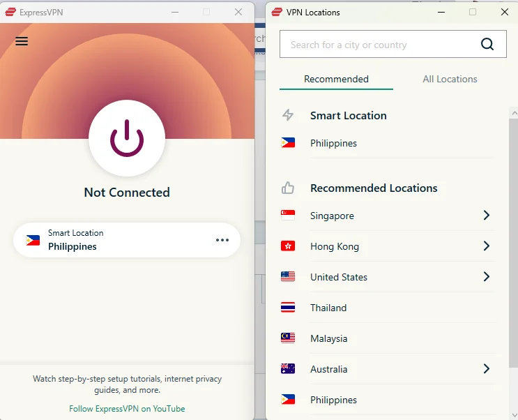Click the Smart Location lightning bolt icon
The width and height of the screenshot is (518, 420).
click(288, 115)
